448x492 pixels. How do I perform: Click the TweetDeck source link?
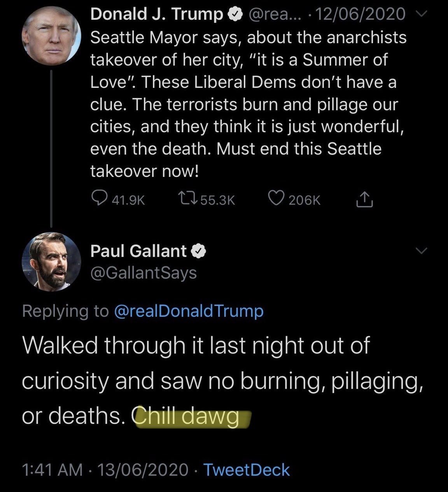[x=247, y=469]
